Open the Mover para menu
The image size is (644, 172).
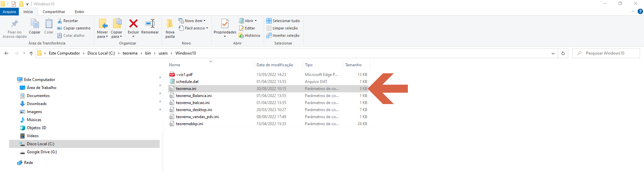click(103, 29)
